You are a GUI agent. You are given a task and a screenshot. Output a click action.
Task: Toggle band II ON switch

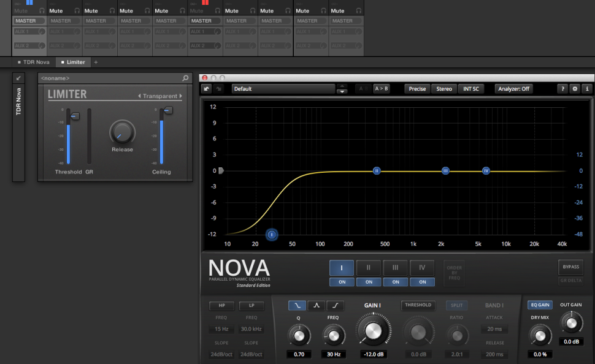(369, 282)
